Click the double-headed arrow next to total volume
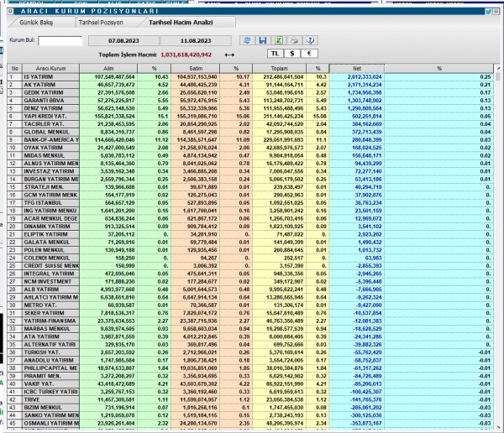 (x=229, y=55)
